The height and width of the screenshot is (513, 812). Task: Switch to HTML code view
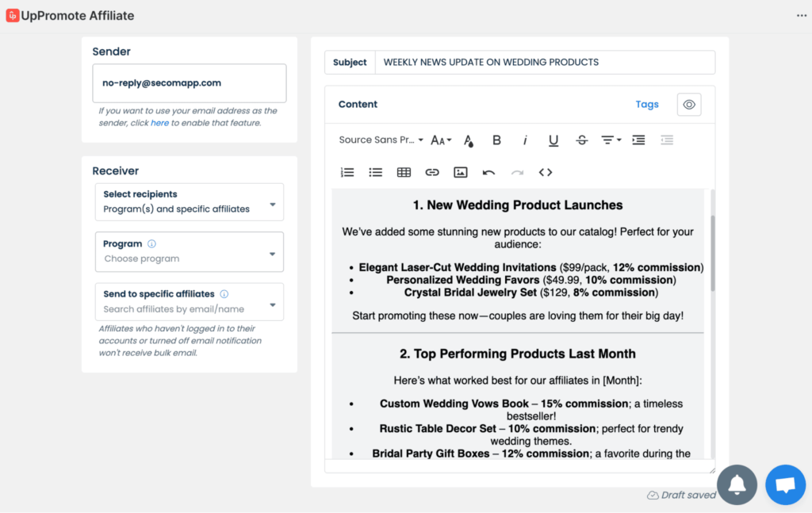click(x=546, y=172)
